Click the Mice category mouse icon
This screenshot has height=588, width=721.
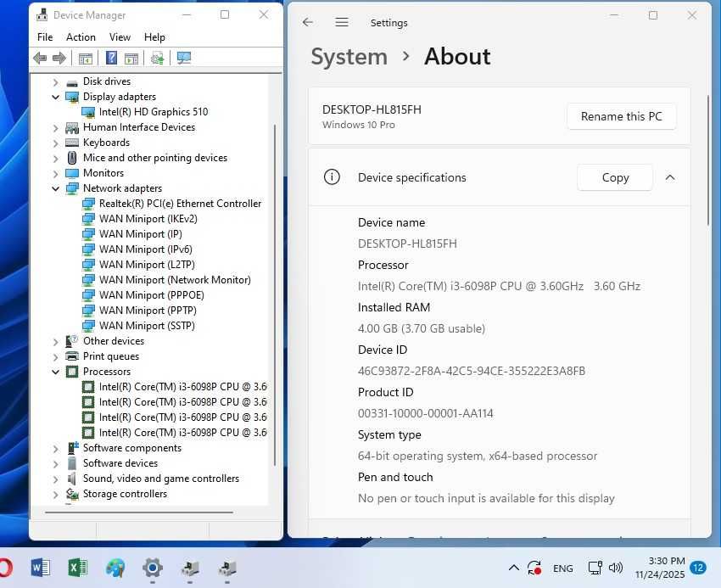point(72,158)
